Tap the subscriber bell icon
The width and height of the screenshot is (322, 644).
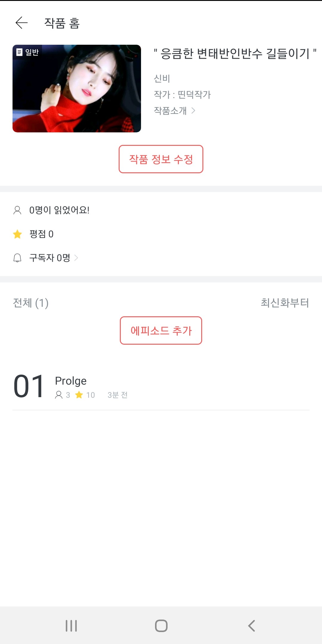coord(17,258)
